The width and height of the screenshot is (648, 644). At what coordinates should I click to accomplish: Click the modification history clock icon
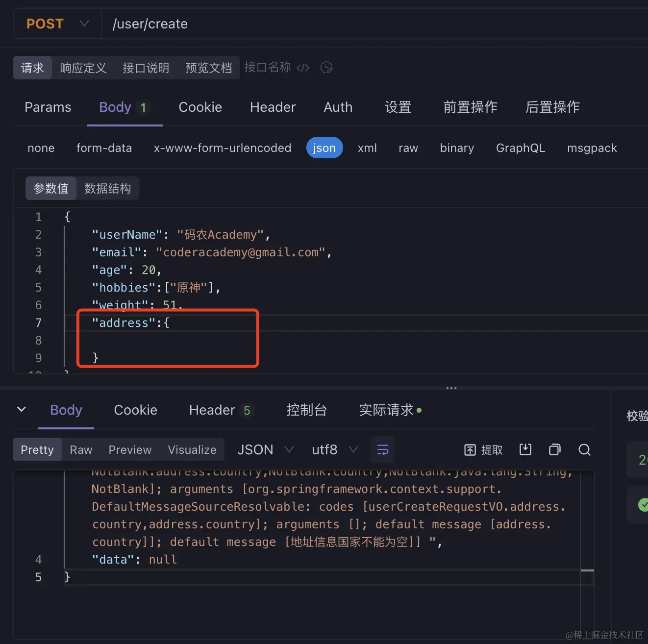(326, 68)
